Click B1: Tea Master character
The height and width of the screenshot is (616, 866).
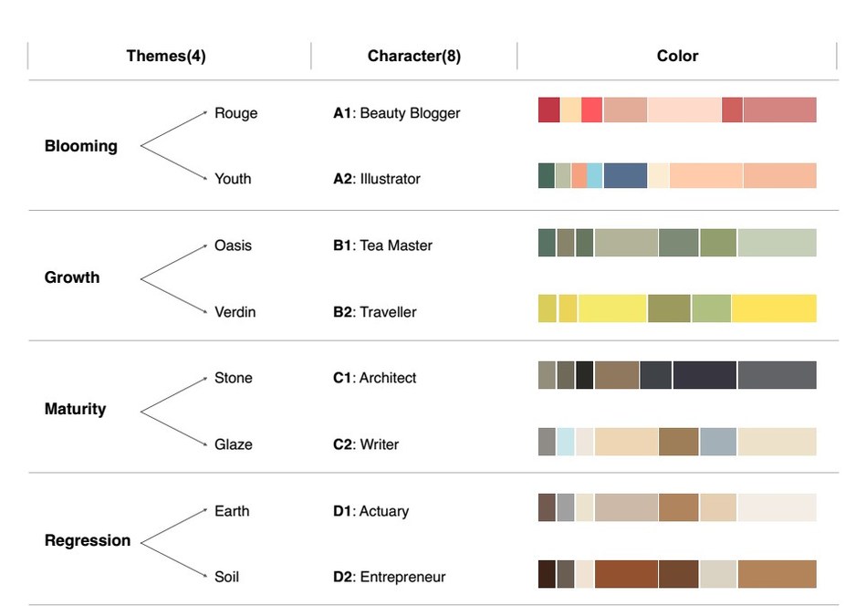(382, 245)
